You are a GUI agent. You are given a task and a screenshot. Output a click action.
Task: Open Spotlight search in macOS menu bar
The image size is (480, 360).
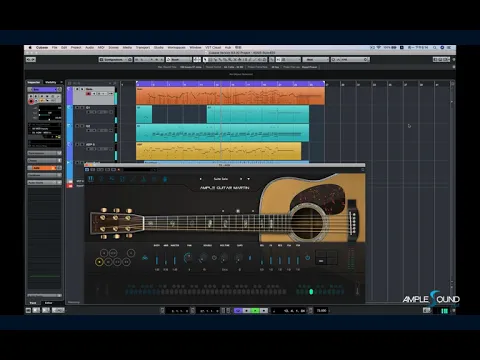435,48
